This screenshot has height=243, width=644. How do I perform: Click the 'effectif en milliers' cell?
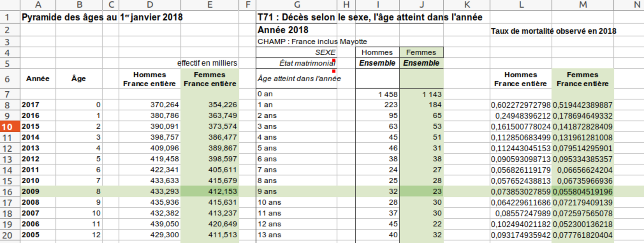pyautogui.click(x=207, y=63)
